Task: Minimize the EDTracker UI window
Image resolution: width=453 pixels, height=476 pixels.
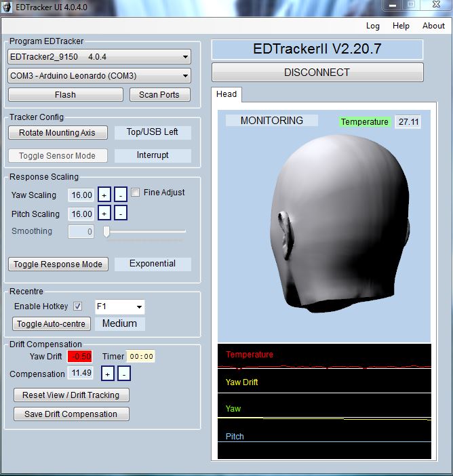Action: coord(393,5)
